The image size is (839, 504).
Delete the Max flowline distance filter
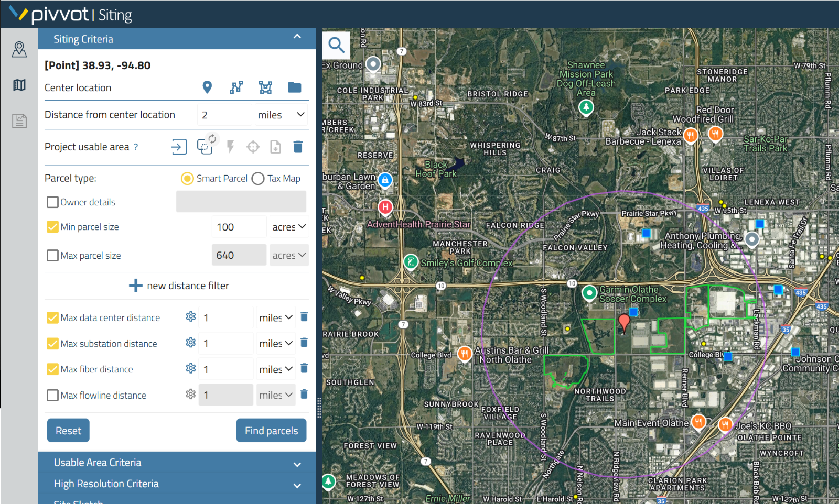tap(304, 394)
